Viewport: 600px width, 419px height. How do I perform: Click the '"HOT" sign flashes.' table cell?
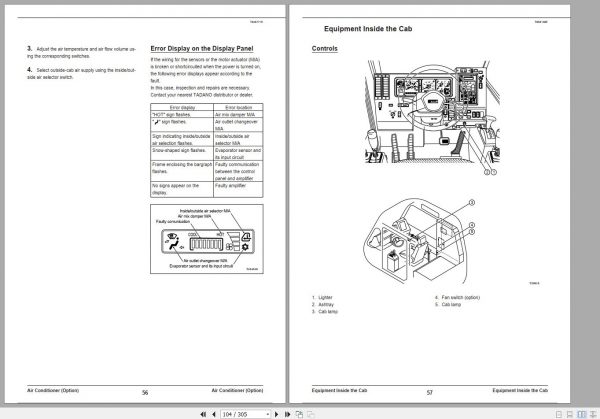(182, 114)
